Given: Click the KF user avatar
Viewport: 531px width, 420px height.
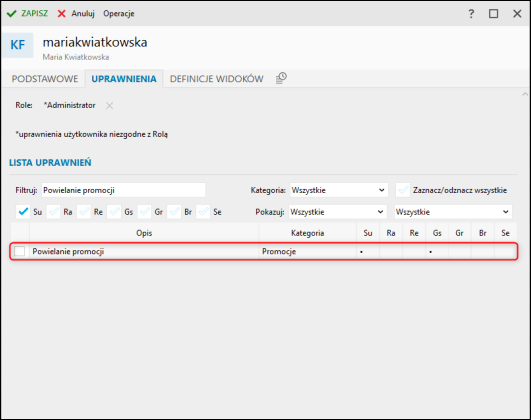Looking at the screenshot, I should [17, 45].
